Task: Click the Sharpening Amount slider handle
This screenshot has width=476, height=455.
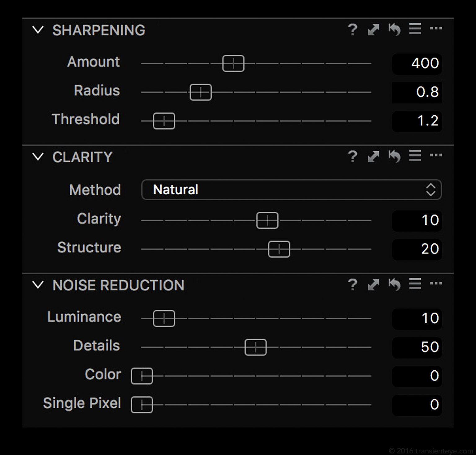Action: (x=233, y=63)
